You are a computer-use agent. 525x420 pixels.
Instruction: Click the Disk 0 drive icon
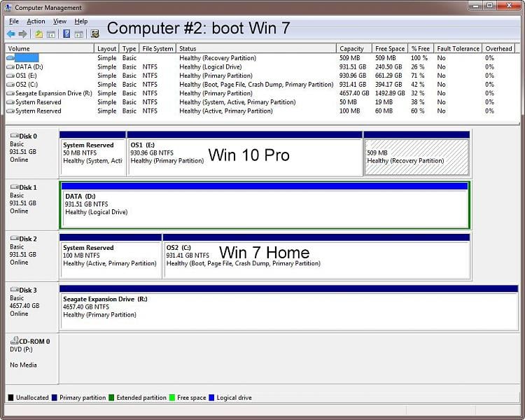(x=15, y=136)
